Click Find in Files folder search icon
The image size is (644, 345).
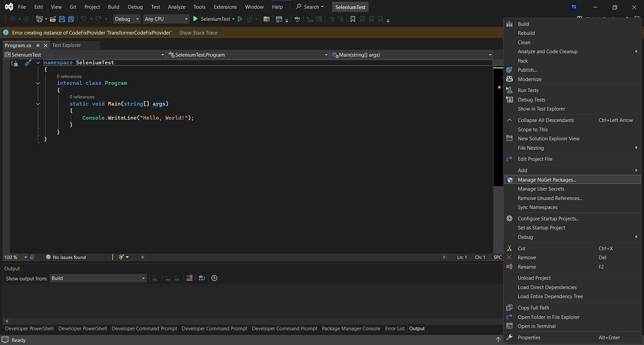tap(266, 19)
